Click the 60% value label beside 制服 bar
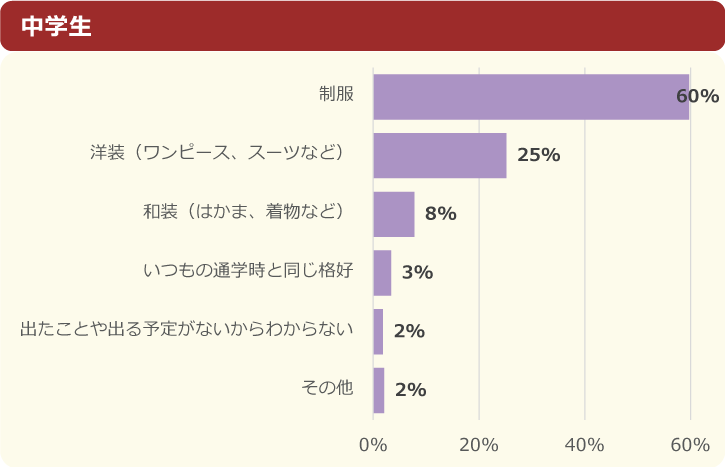 [x=697, y=97]
